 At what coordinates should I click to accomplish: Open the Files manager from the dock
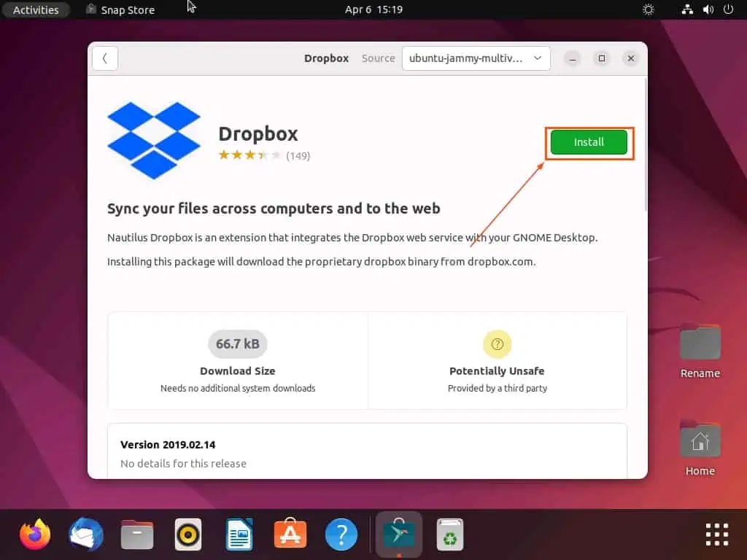click(x=136, y=534)
